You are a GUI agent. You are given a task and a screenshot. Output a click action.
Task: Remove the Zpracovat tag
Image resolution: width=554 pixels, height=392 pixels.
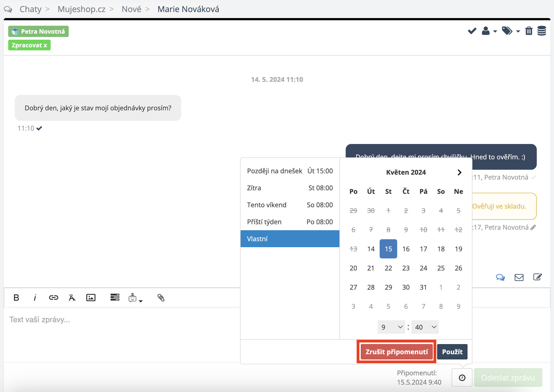tap(45, 45)
